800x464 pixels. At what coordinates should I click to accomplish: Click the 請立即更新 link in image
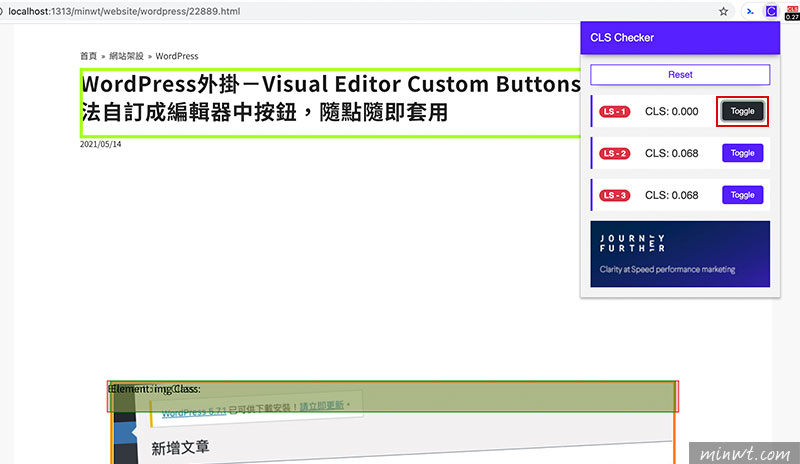(x=321, y=406)
